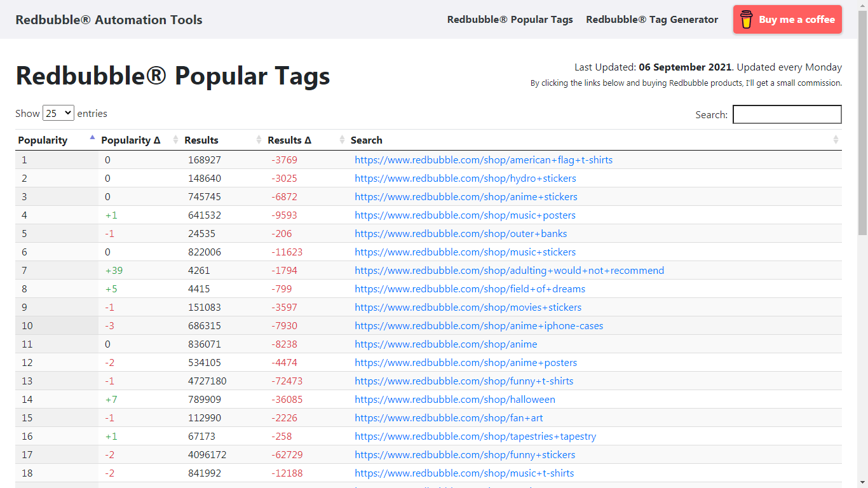The width and height of the screenshot is (868, 488).
Task: Click results value 841992
Action: pos(205,473)
